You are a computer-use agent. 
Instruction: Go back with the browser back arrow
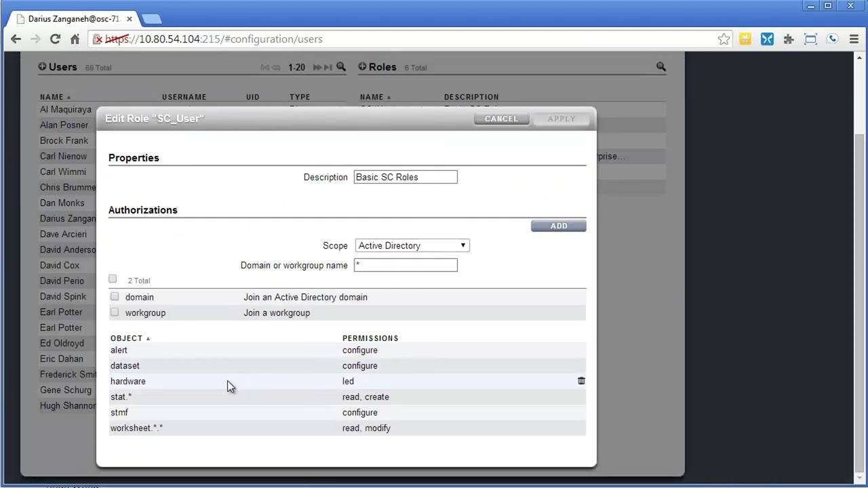tap(16, 39)
